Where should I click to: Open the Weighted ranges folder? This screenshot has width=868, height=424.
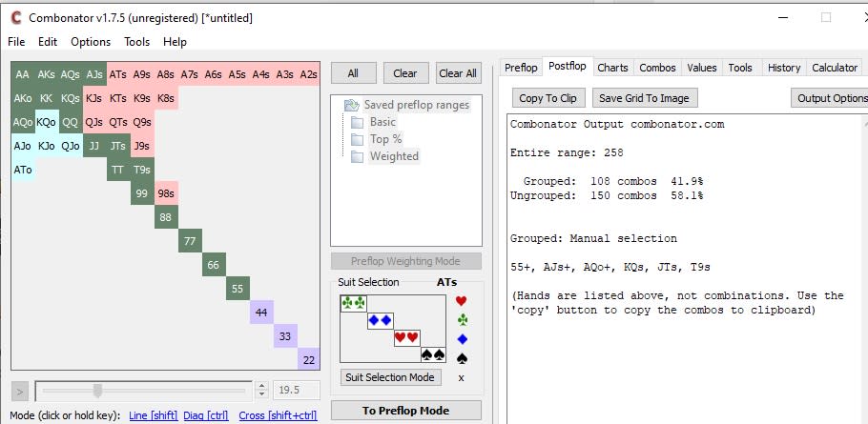[x=384, y=156]
